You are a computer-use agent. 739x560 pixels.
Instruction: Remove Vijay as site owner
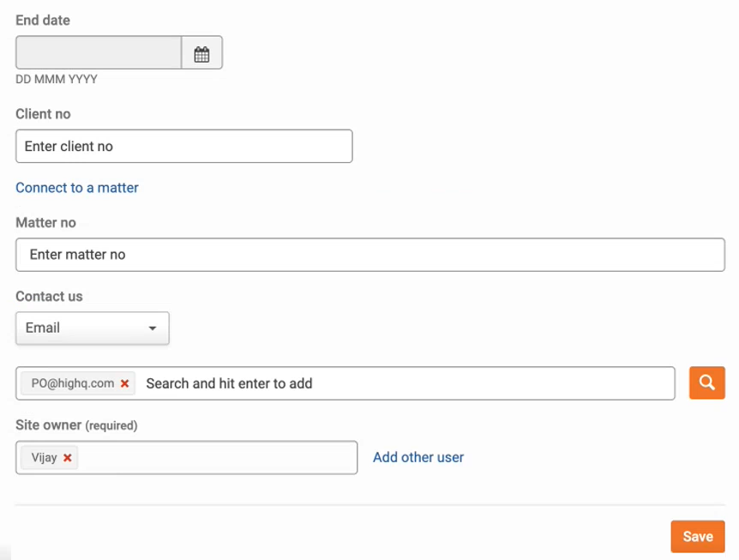[x=68, y=458]
